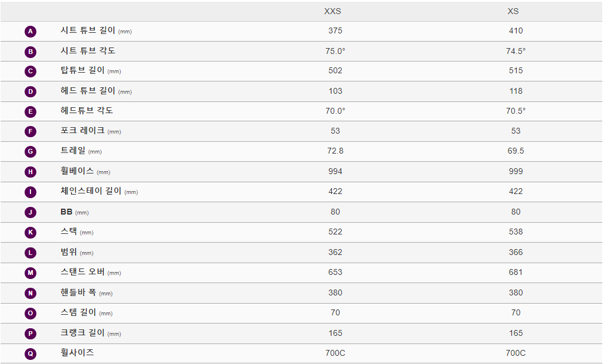
Task: Click the 700C value under XXS
Action: pos(335,353)
